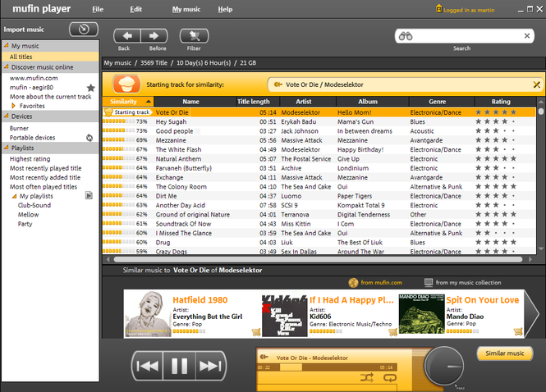Sort by the Genre column header

click(x=442, y=101)
